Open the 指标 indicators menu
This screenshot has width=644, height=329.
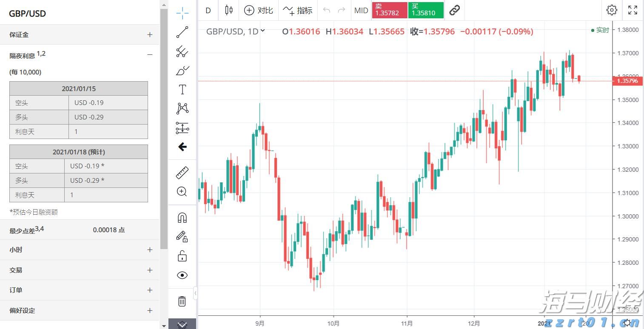point(298,10)
